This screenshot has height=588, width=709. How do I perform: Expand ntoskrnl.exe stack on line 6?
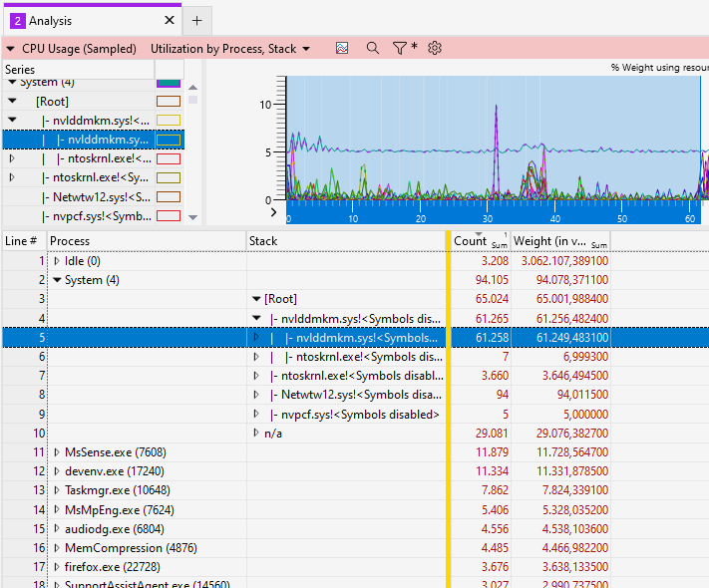click(256, 357)
